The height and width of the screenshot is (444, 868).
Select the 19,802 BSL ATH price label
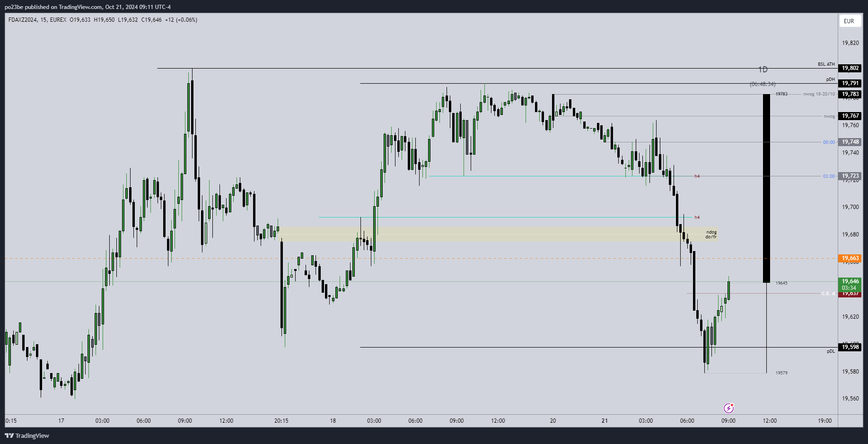[850, 68]
